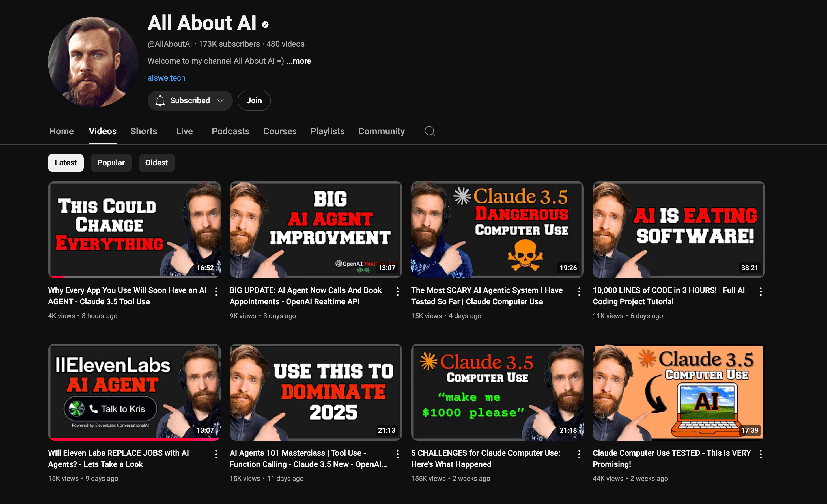
Task: Click the 173K subscribers text
Action: [229, 44]
